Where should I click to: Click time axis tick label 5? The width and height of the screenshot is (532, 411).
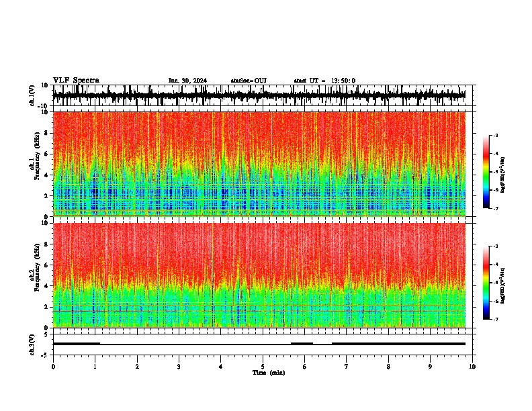tap(263, 367)
